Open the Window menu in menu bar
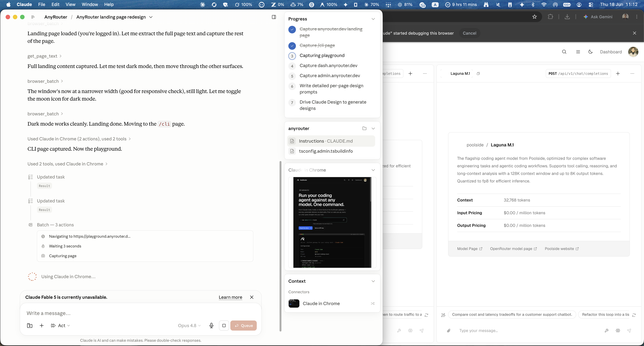This screenshot has height=346, width=644. point(90,5)
